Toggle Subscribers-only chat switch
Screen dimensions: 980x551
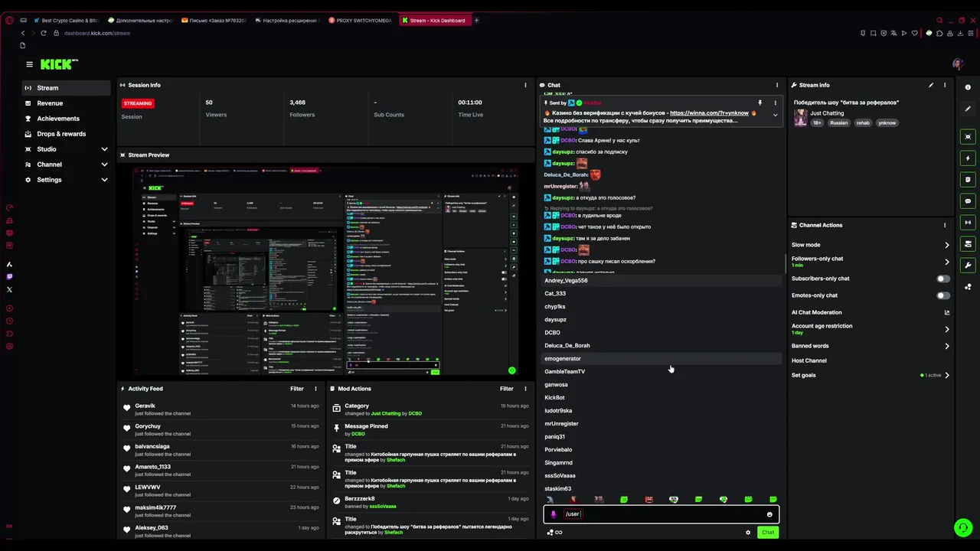(943, 279)
